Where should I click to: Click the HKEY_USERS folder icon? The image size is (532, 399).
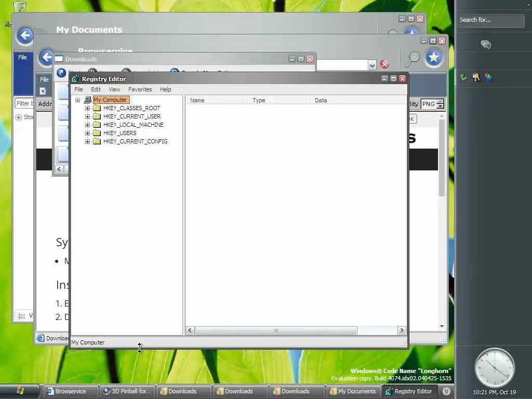tap(97, 133)
